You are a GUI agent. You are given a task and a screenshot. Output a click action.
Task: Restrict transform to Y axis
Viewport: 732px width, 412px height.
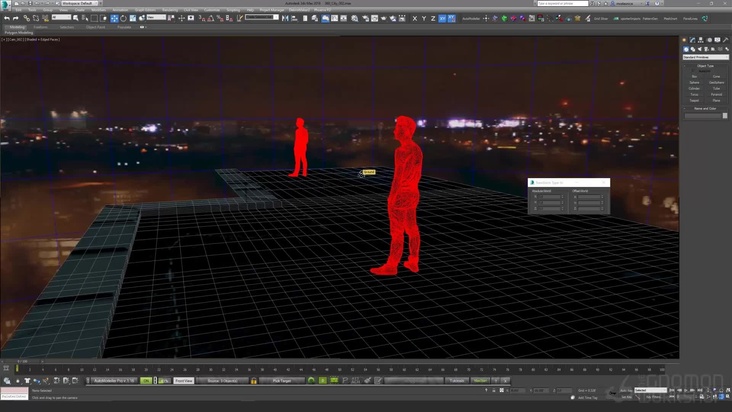(x=424, y=18)
